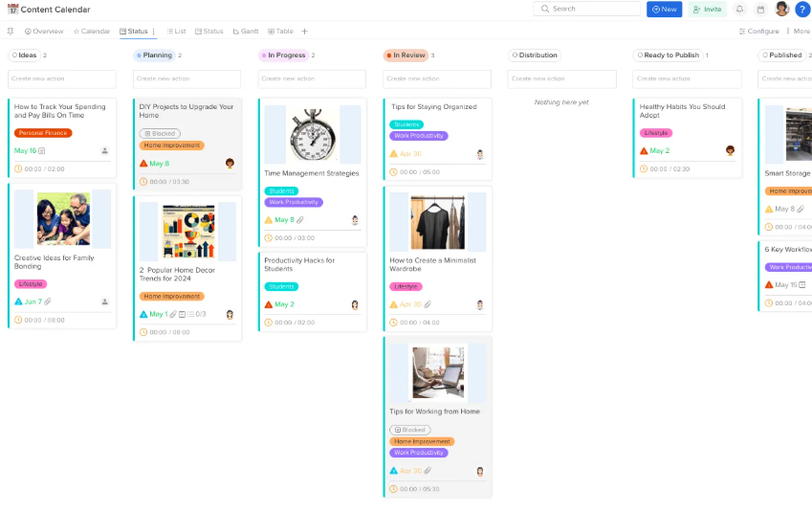Click assignee icon on Creative Ideas for Family Bonding
Image resolution: width=812 pixels, height=513 pixels.
point(104,301)
